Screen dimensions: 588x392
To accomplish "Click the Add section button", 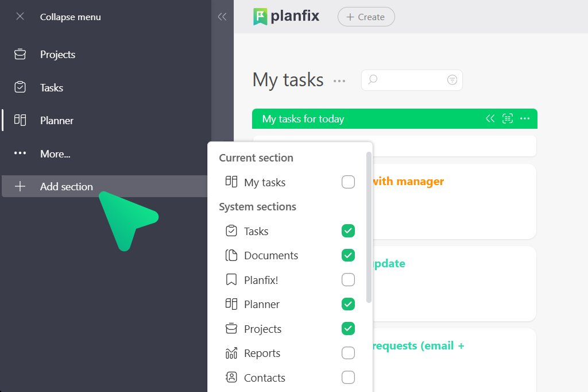I will pyautogui.click(x=66, y=186).
